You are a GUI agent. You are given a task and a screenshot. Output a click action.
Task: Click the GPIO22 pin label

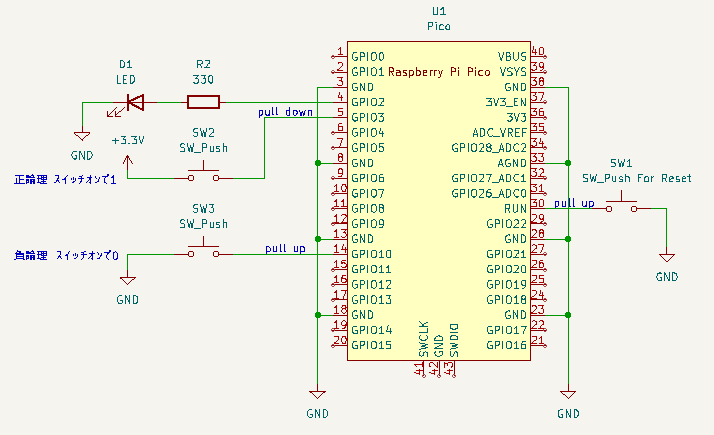(x=506, y=224)
